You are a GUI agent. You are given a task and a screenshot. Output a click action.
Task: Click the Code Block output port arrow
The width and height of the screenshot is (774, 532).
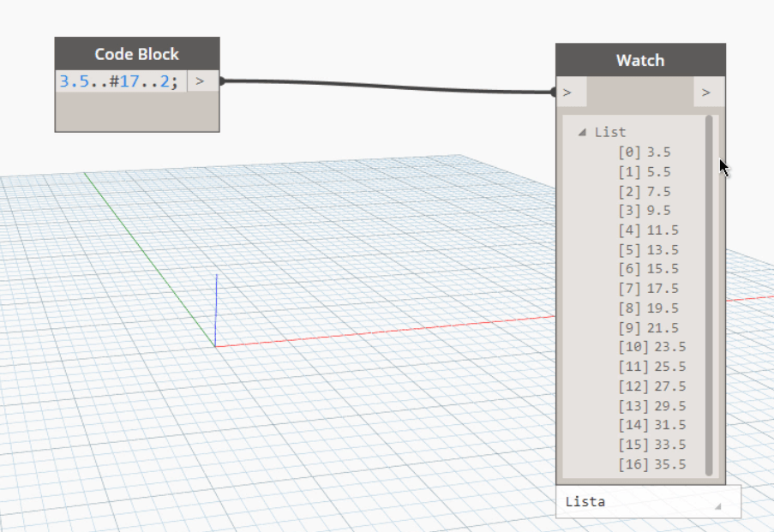pyautogui.click(x=200, y=81)
